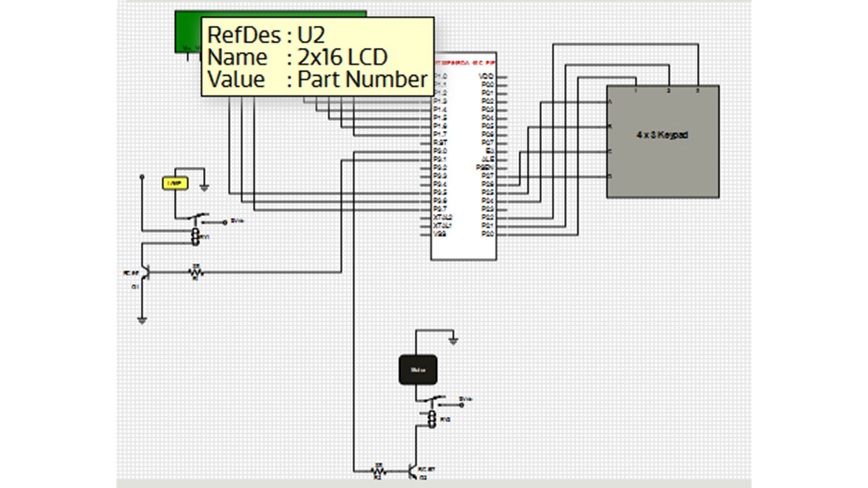Click the U2 component tooltip box

[318, 57]
